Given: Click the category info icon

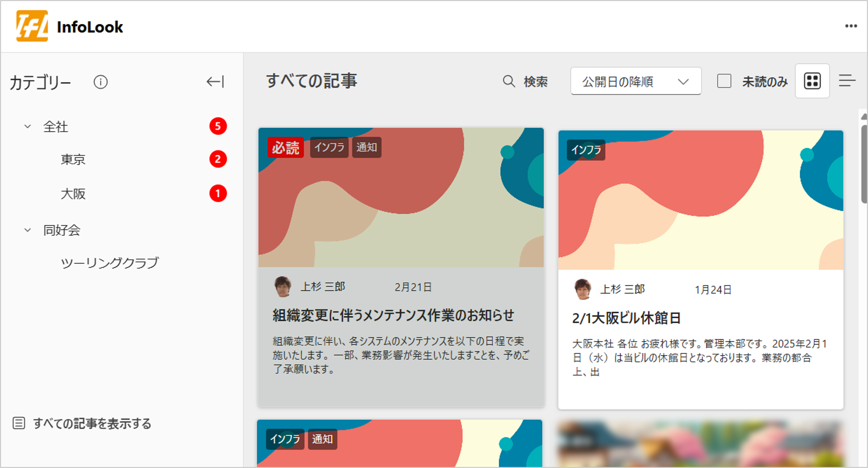Looking at the screenshot, I should click(100, 82).
